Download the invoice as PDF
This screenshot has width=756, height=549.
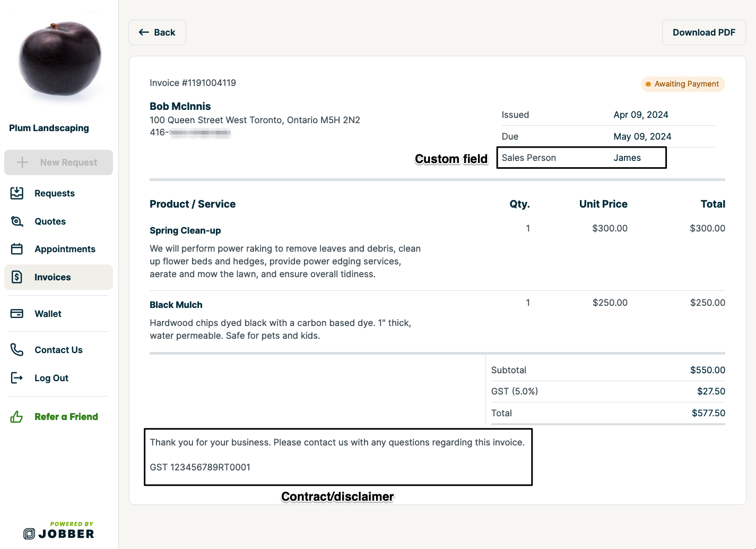tap(703, 32)
